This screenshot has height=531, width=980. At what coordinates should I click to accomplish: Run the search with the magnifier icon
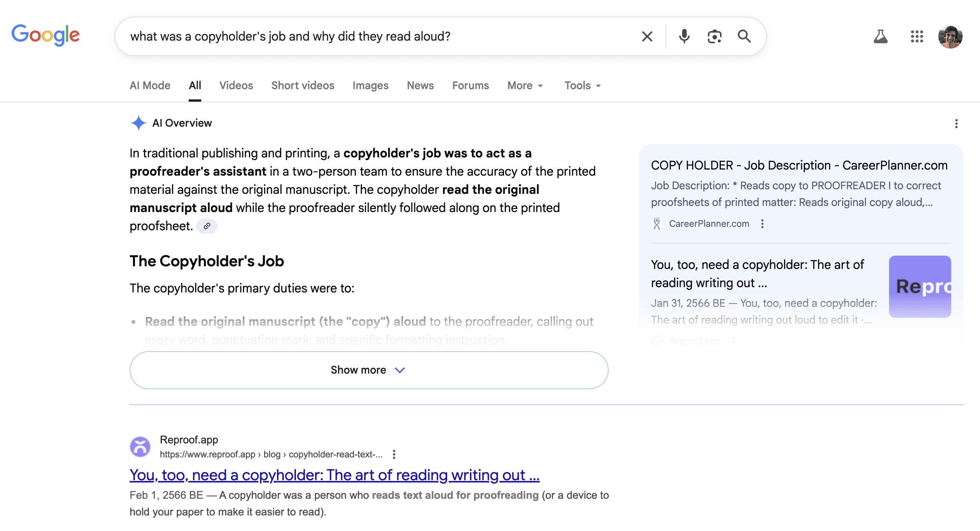click(744, 36)
